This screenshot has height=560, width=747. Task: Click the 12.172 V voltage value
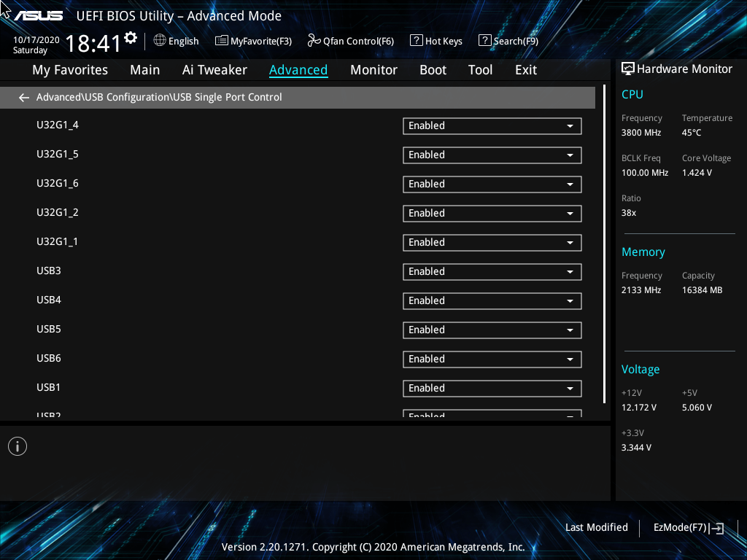639,408
